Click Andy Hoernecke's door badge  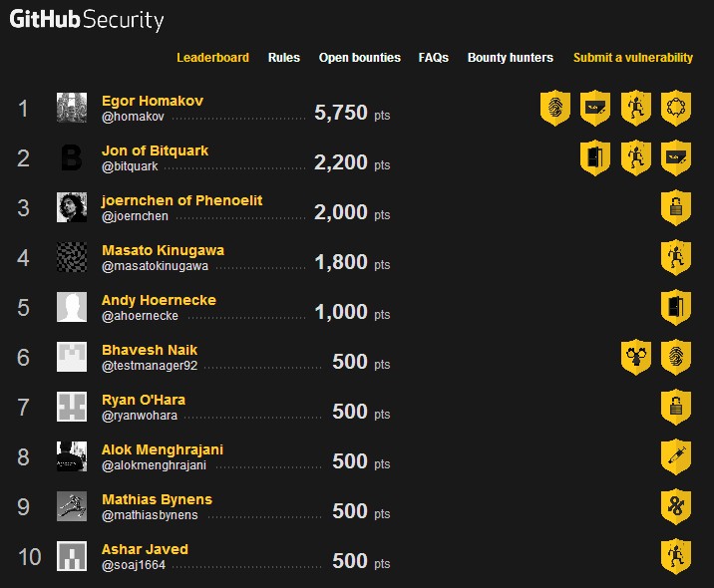point(676,307)
